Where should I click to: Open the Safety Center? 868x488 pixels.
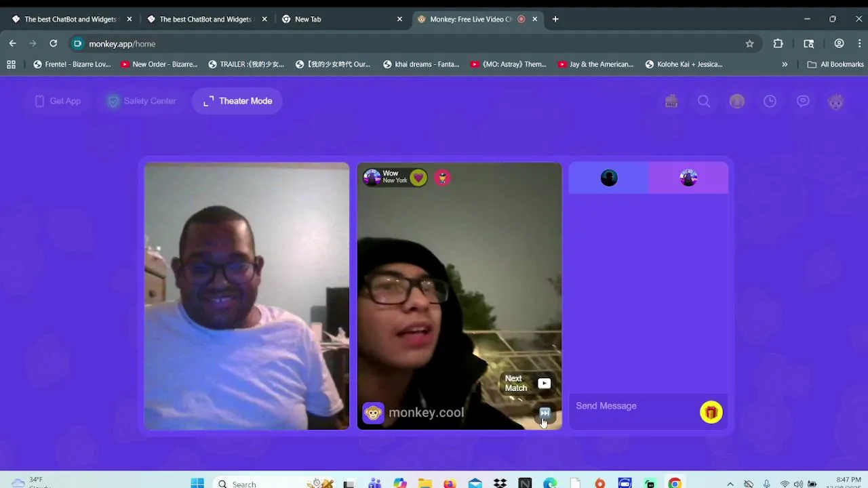click(141, 101)
